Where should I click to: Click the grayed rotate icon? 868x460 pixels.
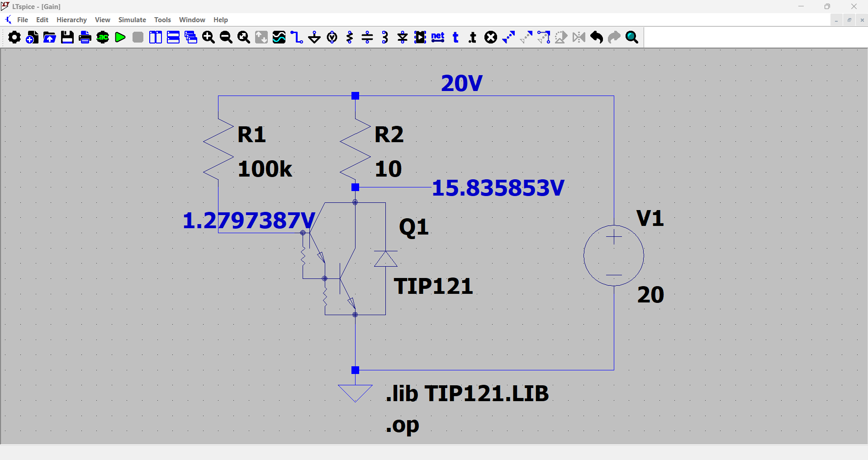coord(561,37)
